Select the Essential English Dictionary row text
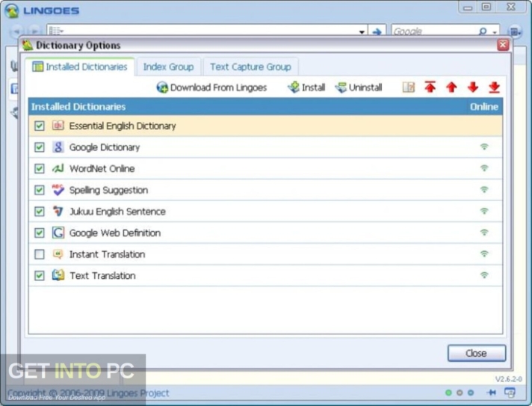532x406 pixels. [x=123, y=126]
